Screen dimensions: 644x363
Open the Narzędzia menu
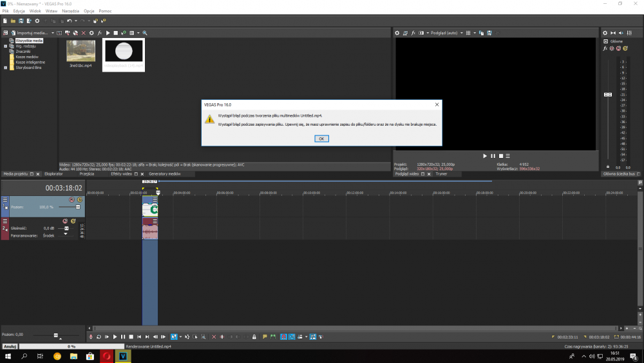[70, 11]
